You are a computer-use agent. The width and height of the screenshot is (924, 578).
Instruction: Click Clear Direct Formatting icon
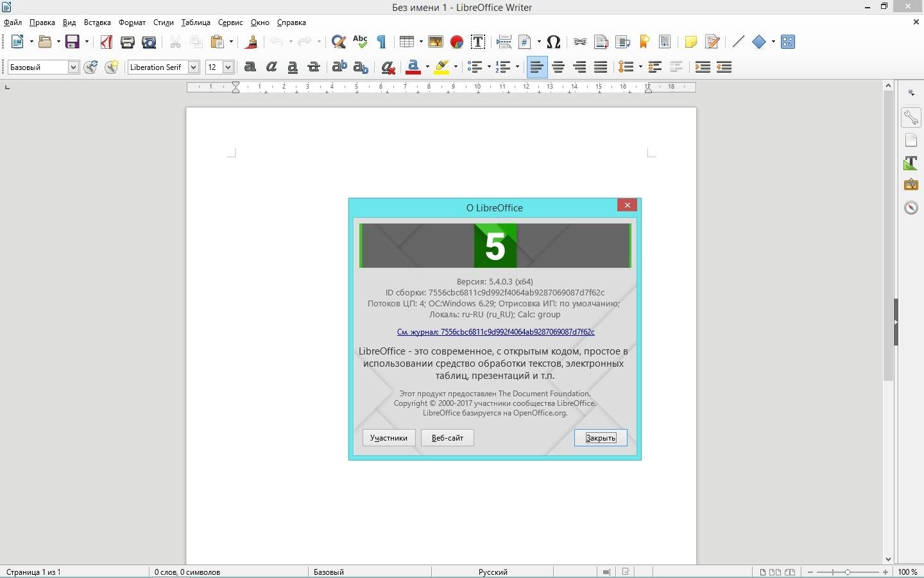coord(388,67)
